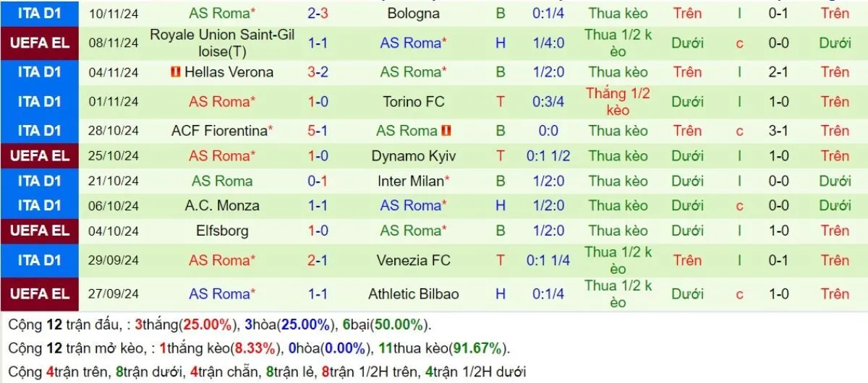
Task: Click the Dynamo Kyiv team name
Action: [414, 156]
